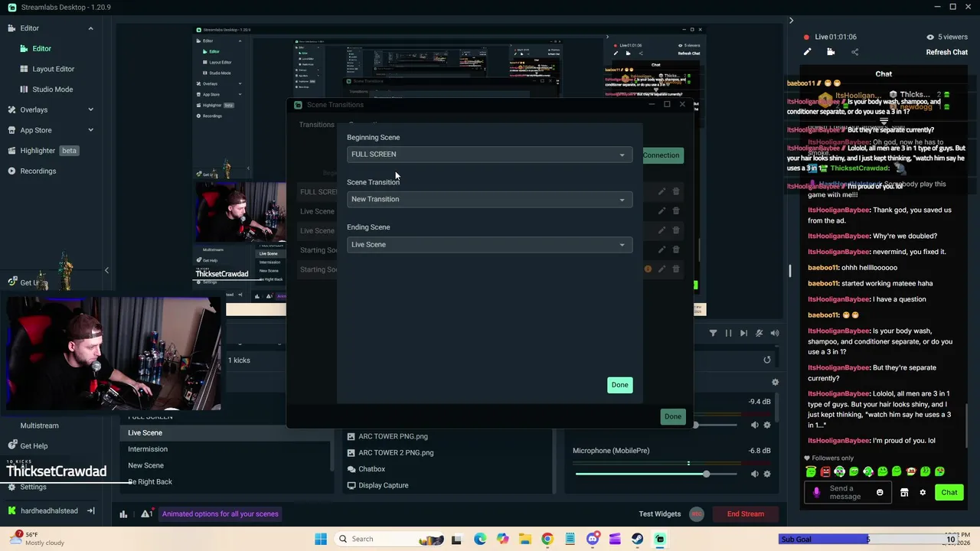
Task: Send message with green Chat button
Action: [949, 492]
